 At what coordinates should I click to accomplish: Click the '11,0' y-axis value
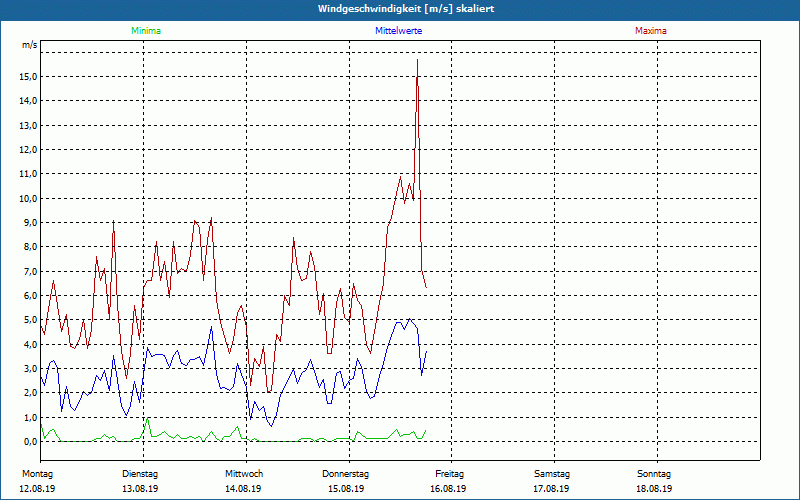tap(28, 174)
